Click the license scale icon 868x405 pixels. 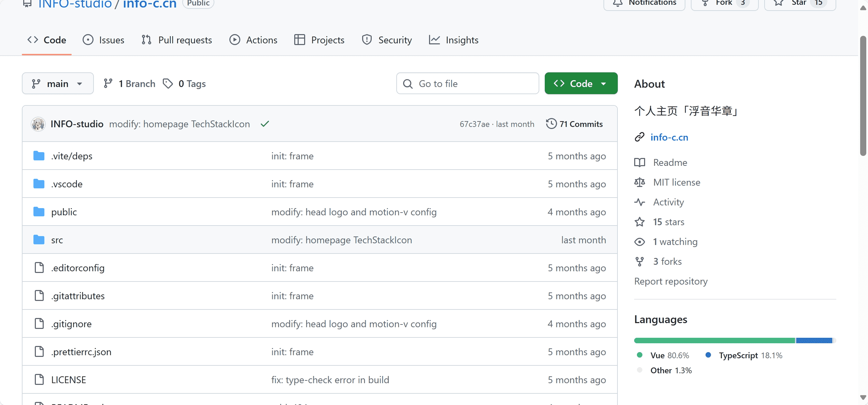coord(640,182)
